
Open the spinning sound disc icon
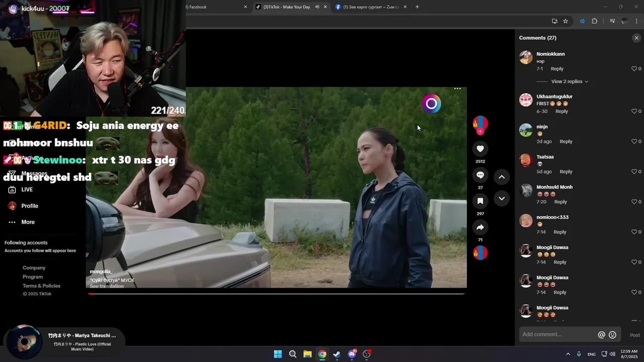(480, 253)
